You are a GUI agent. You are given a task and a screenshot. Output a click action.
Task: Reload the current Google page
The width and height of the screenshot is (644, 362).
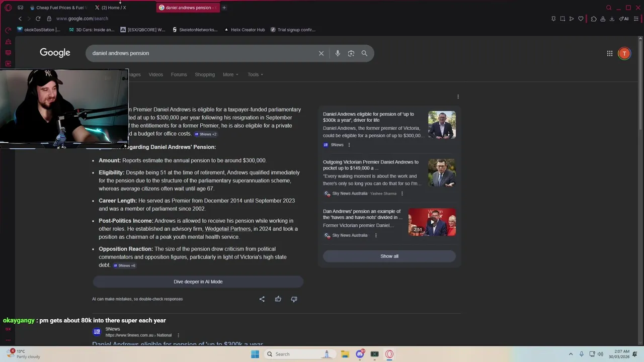(38, 19)
